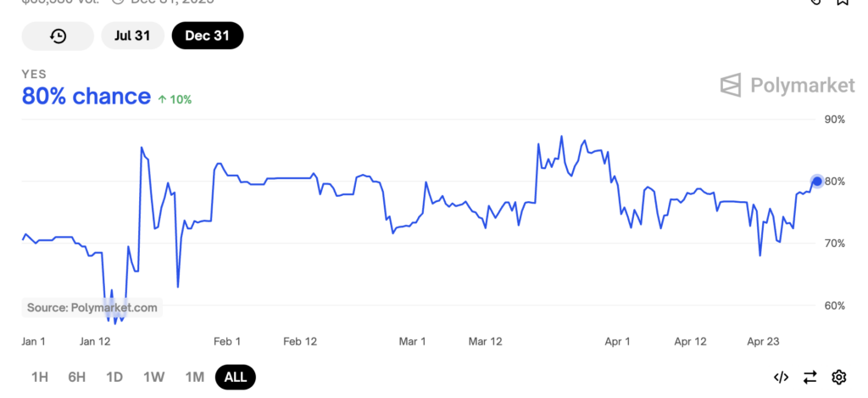The image size is (868, 398).
Task: Select the 1M time range
Action: (194, 377)
